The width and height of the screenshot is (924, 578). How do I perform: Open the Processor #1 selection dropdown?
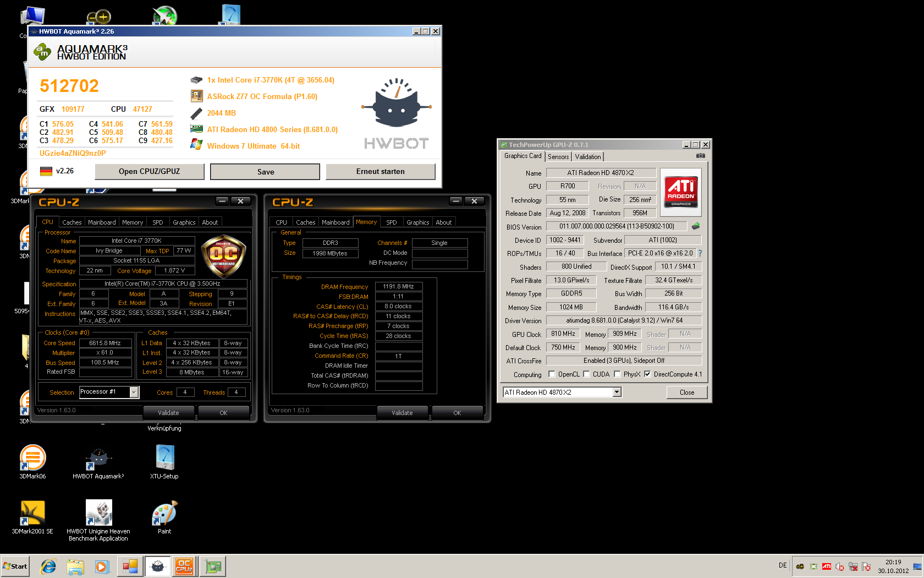(134, 392)
